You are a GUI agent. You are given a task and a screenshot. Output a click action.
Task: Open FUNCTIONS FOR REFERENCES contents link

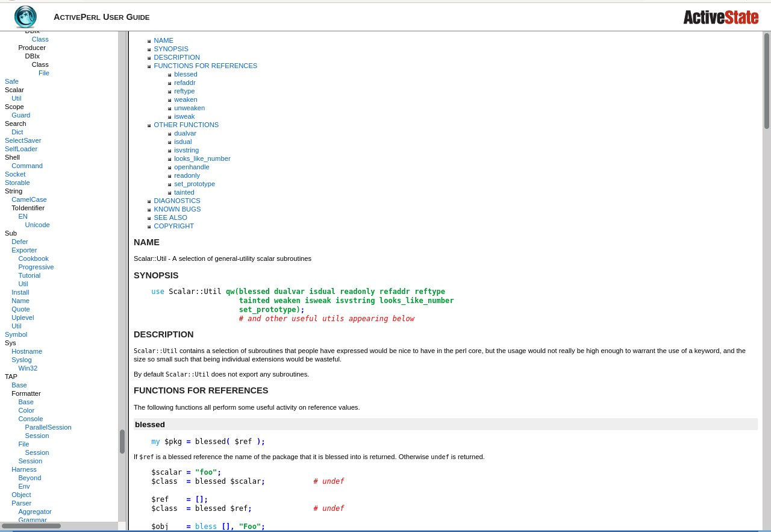[205, 66]
